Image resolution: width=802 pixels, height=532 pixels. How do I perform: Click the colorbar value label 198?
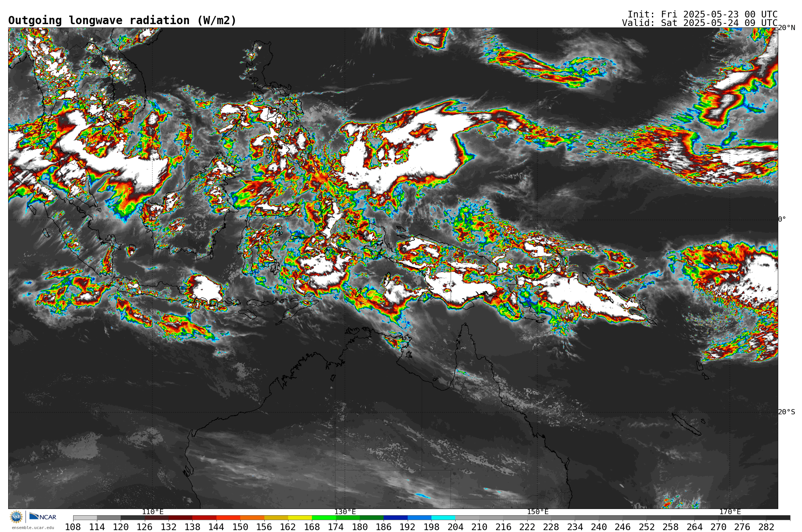point(431,527)
